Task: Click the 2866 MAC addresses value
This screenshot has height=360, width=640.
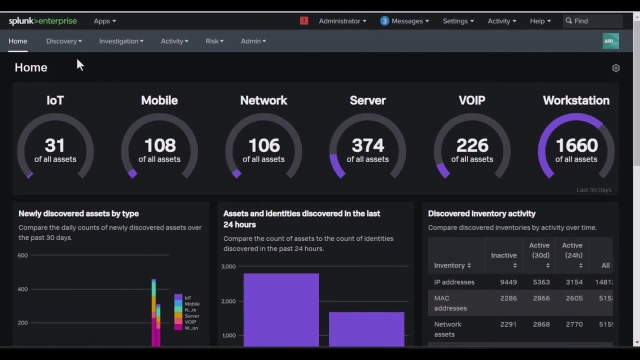Action: 541,298
